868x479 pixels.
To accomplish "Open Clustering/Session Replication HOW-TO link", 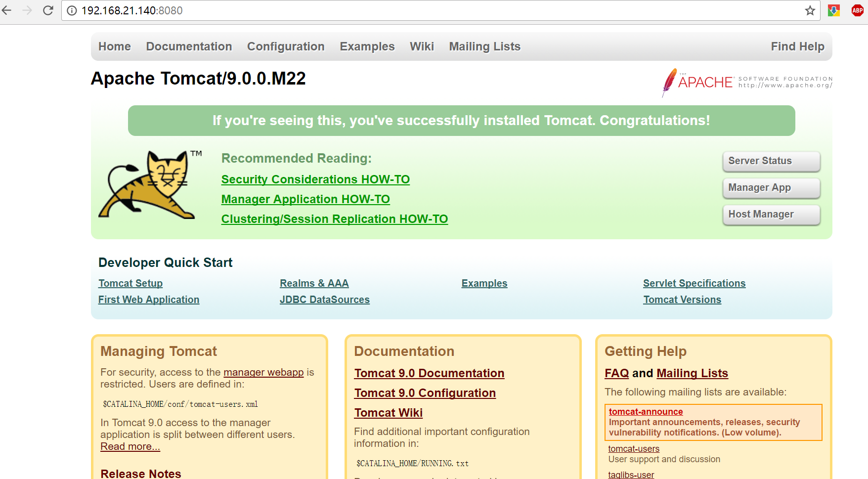I will tap(335, 219).
